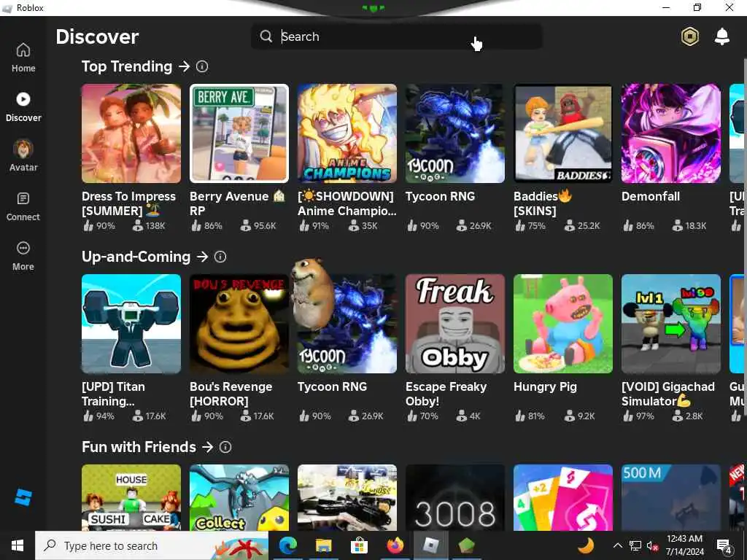Click the Demonfall title text
Viewport: 747px width, 560px height.
(x=650, y=196)
